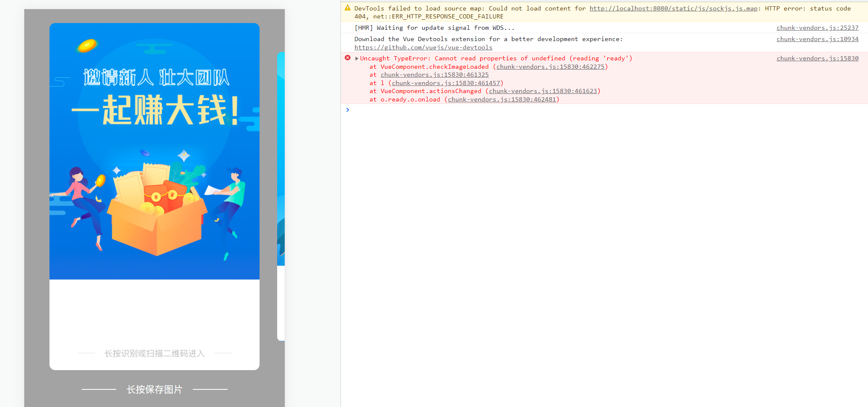Click the '[HMR] Waiting for update signal' message

(434, 28)
